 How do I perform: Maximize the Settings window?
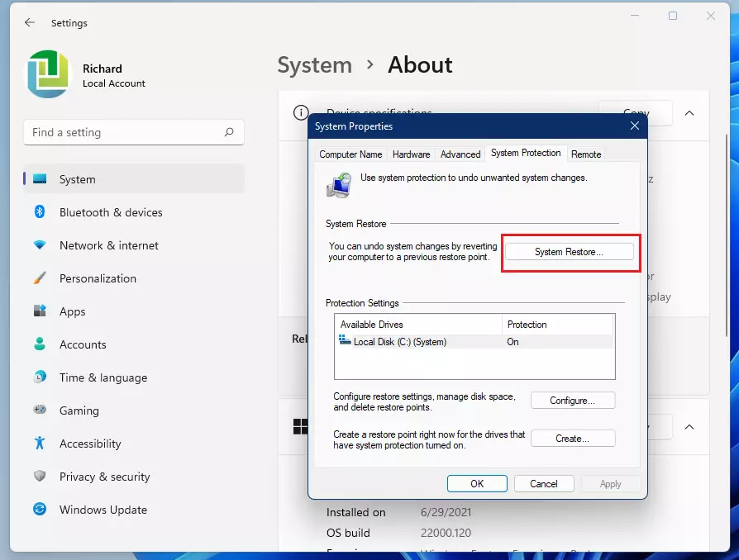tap(673, 16)
